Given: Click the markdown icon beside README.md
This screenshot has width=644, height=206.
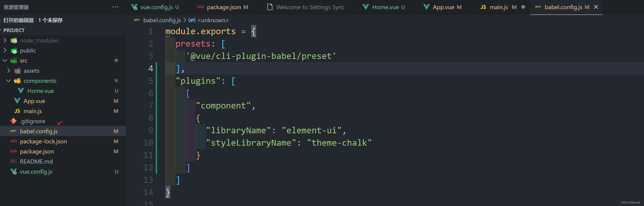Looking at the screenshot, I should click(14, 161).
